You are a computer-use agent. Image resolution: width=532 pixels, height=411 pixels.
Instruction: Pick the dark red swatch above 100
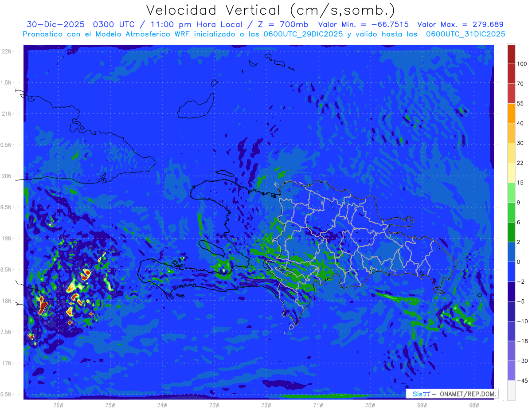point(511,54)
